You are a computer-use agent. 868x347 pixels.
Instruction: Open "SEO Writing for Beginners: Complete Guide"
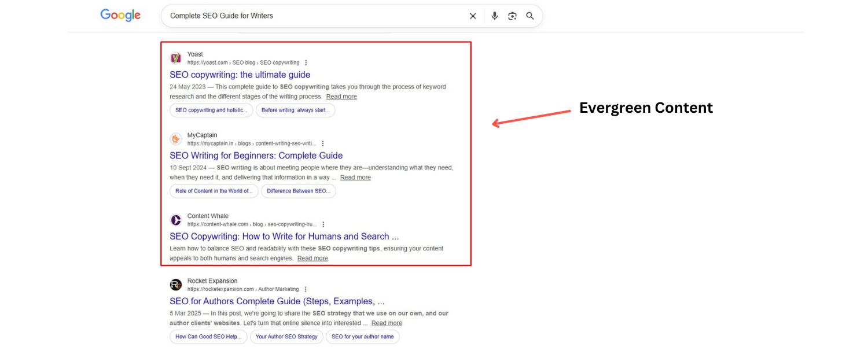pyautogui.click(x=256, y=156)
